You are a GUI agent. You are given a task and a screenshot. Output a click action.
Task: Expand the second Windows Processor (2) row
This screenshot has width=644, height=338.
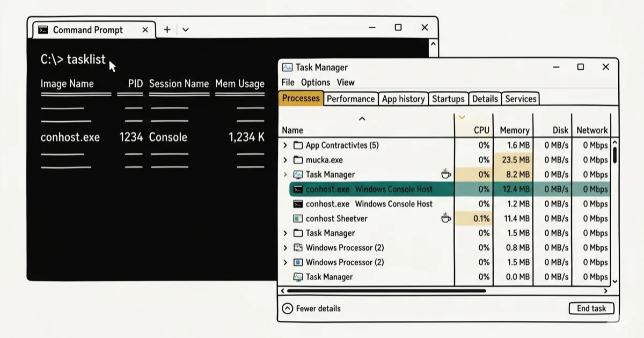point(285,262)
